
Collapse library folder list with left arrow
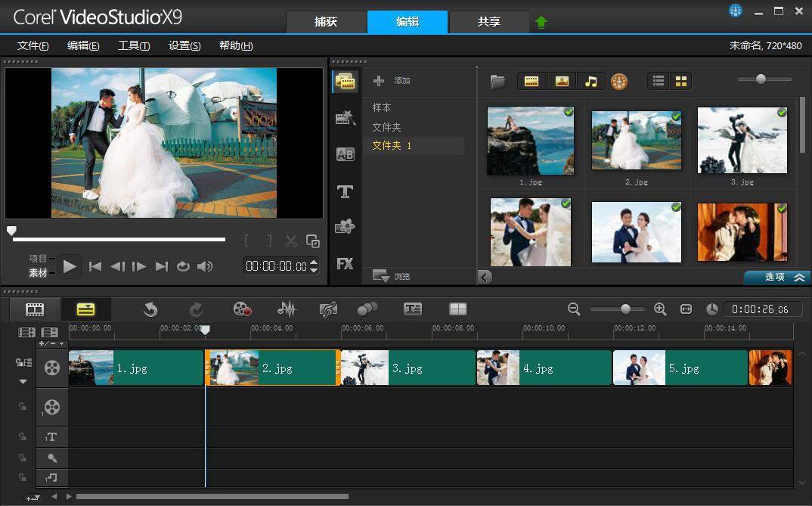click(x=485, y=277)
